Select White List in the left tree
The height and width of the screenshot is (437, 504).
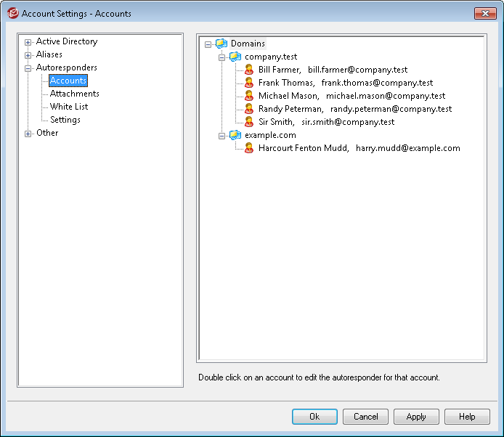tap(69, 107)
